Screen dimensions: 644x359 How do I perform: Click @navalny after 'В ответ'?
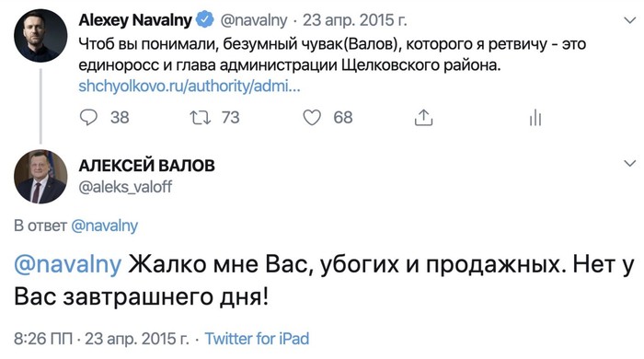click(x=104, y=226)
